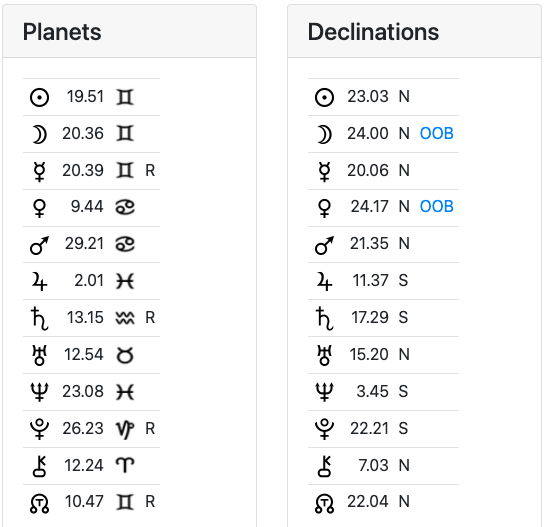This screenshot has height=527, width=545.
Task: Select Pluto symbol in Declinations list
Action: pyautogui.click(x=324, y=429)
